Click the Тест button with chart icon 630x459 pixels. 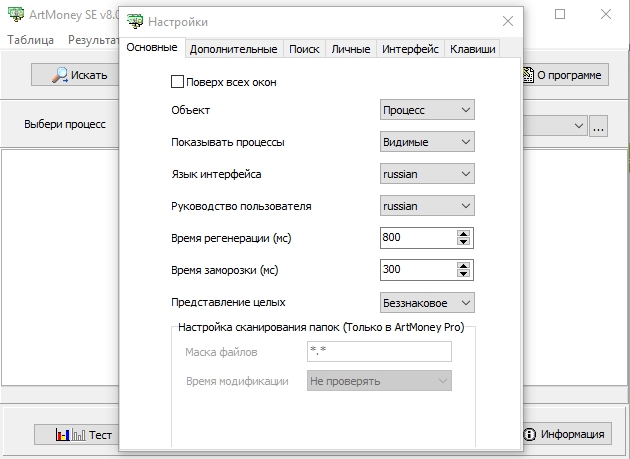coord(77,434)
